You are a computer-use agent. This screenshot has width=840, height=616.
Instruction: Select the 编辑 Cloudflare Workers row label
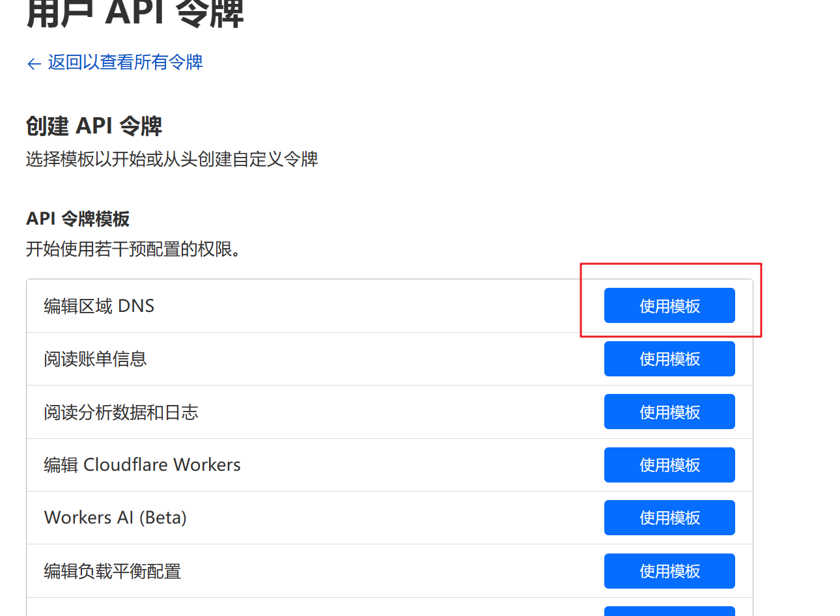(142, 465)
